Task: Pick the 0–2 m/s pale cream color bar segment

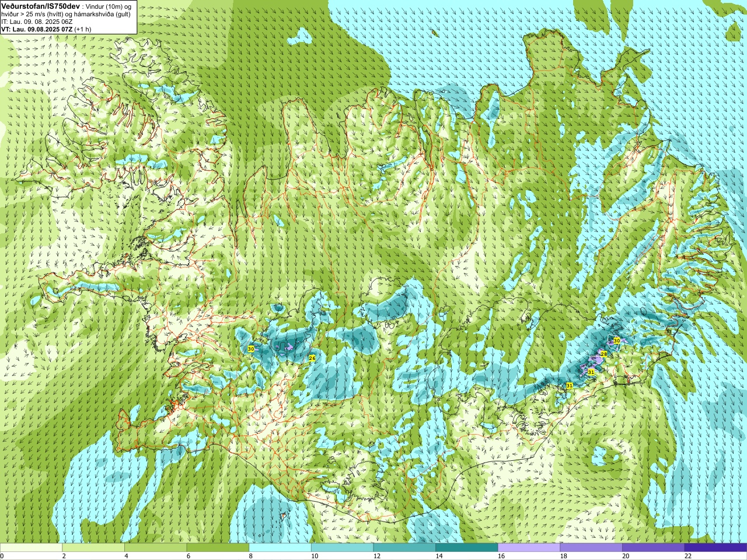Action: point(31,548)
